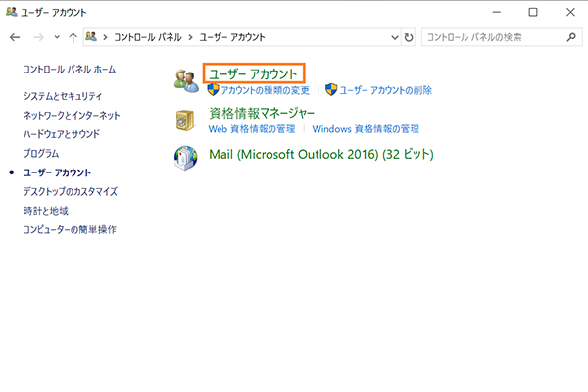Go up one level with the Up arrow

coord(73,37)
